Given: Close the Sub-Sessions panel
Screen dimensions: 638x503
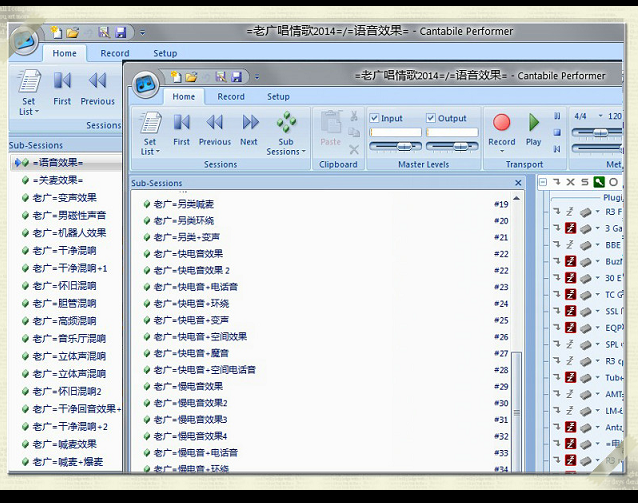Looking at the screenshot, I should (518, 183).
